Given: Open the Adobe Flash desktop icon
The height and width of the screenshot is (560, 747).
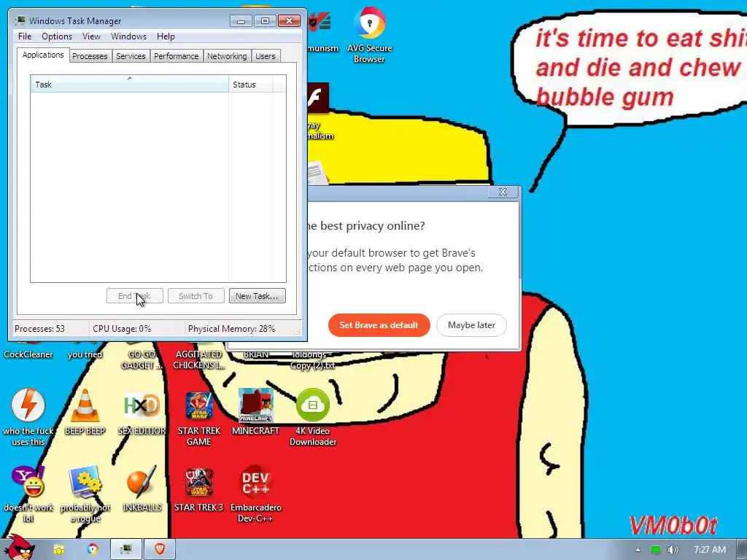Looking at the screenshot, I should [x=318, y=98].
